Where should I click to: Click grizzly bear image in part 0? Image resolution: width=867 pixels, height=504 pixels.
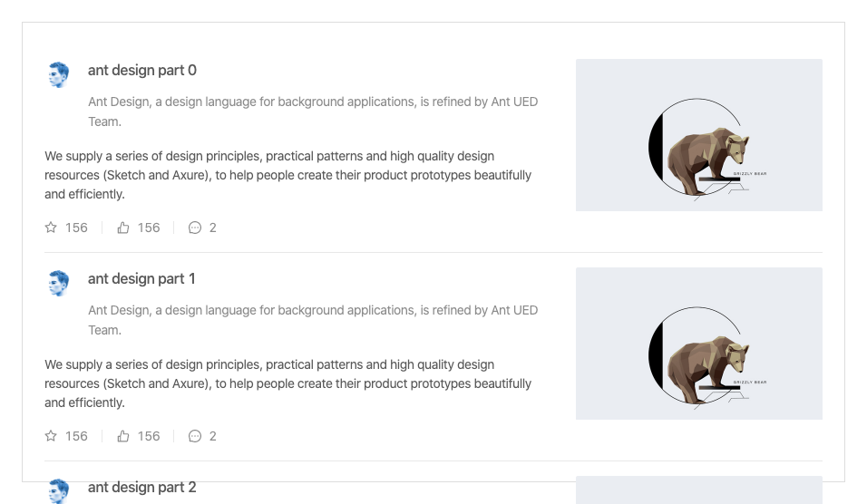(698, 135)
